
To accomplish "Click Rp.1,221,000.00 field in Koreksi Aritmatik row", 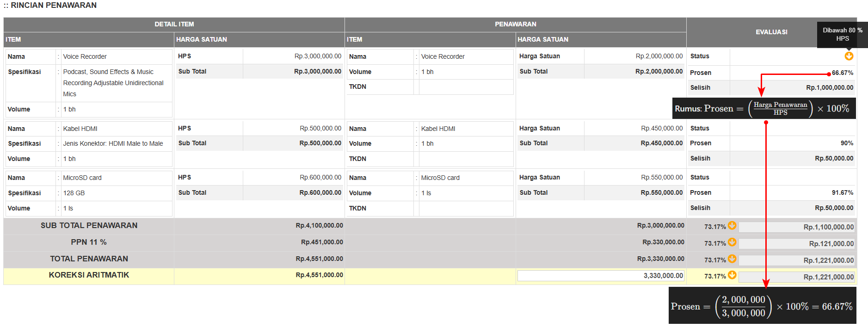I will pyautogui.click(x=796, y=277).
